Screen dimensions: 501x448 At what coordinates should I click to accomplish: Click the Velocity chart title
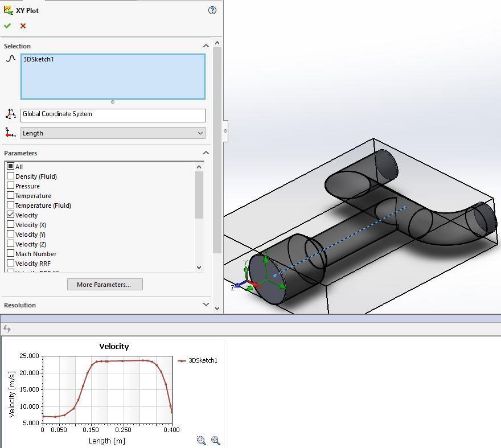tap(114, 346)
